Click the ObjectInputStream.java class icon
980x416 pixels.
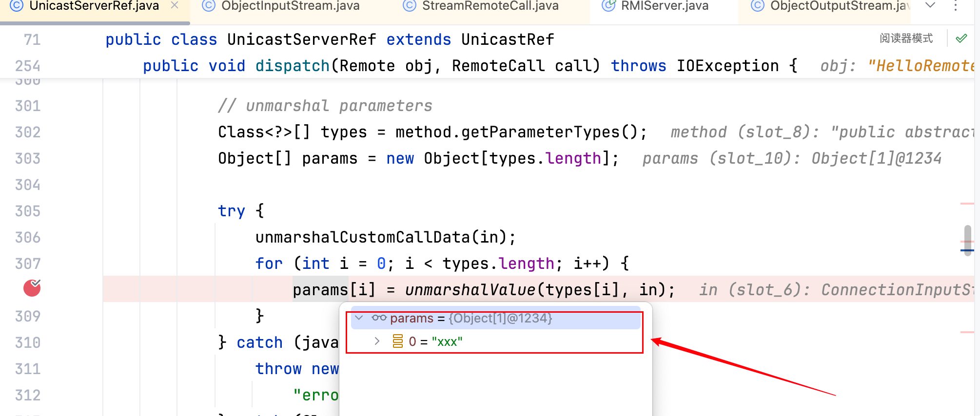209,6
